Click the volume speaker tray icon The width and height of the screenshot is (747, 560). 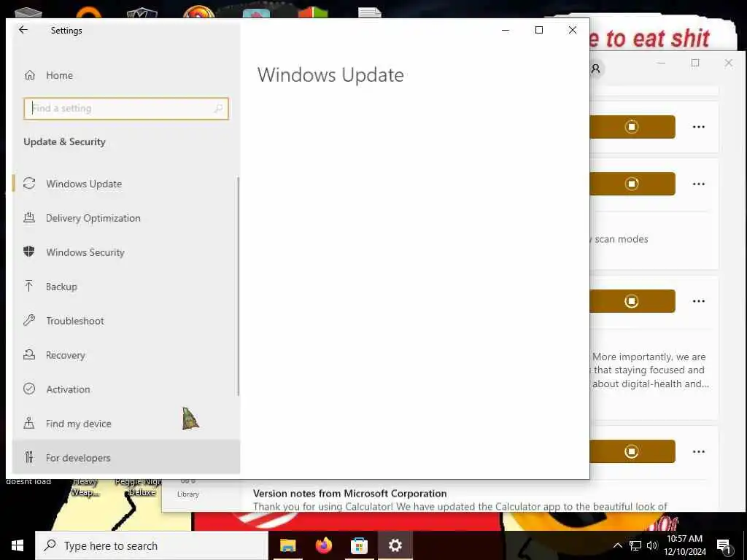(x=651, y=545)
